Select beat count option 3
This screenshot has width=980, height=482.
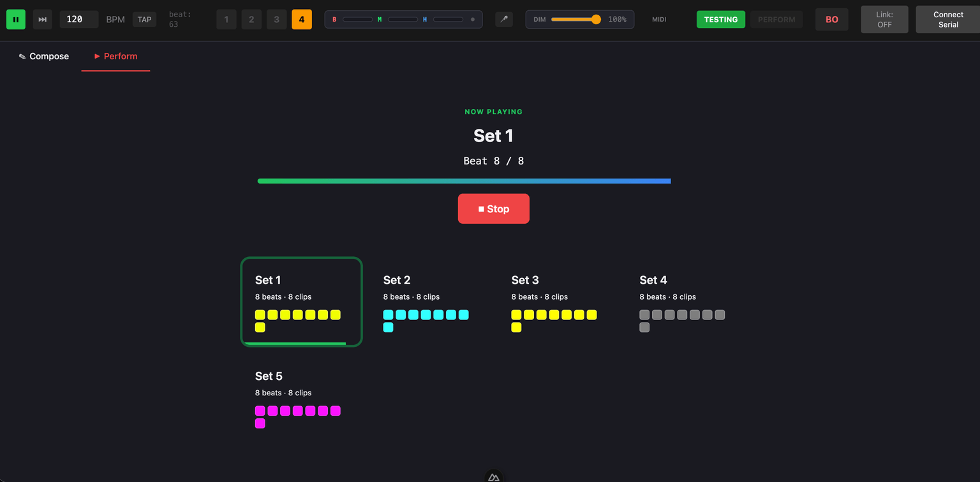coord(276,19)
